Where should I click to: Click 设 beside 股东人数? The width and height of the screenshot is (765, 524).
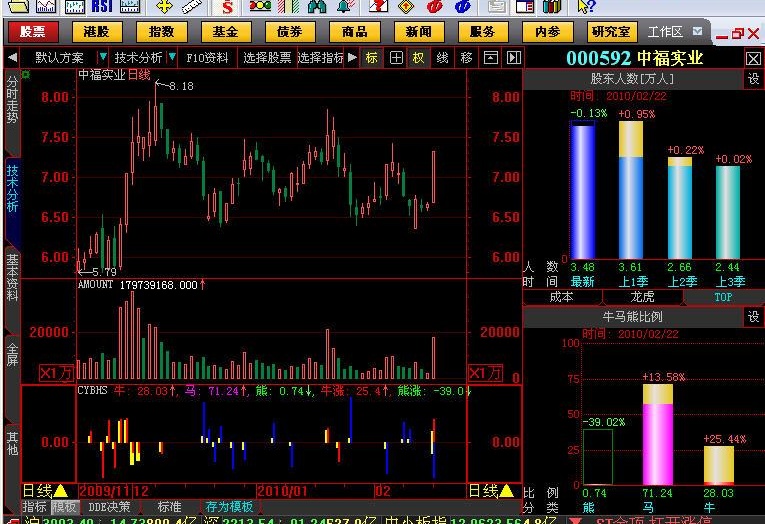point(753,79)
